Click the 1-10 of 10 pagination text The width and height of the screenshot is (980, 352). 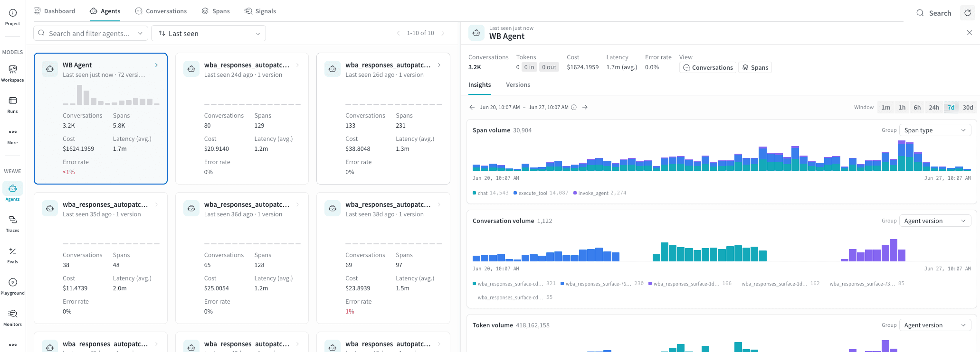(420, 33)
